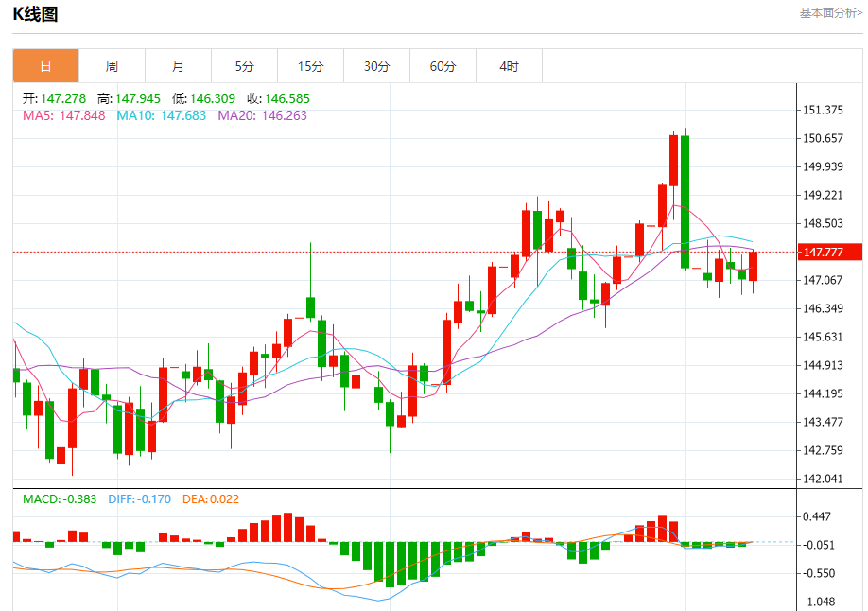The height and width of the screenshot is (611, 868).
Task: Click the 142.041 price axis label
Action: click(824, 479)
